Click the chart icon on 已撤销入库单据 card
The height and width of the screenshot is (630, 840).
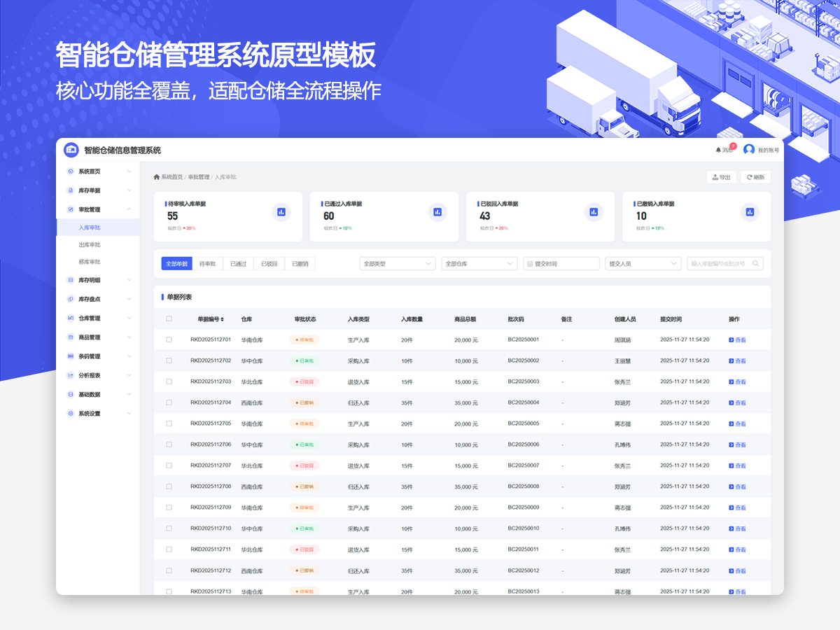[x=750, y=211]
